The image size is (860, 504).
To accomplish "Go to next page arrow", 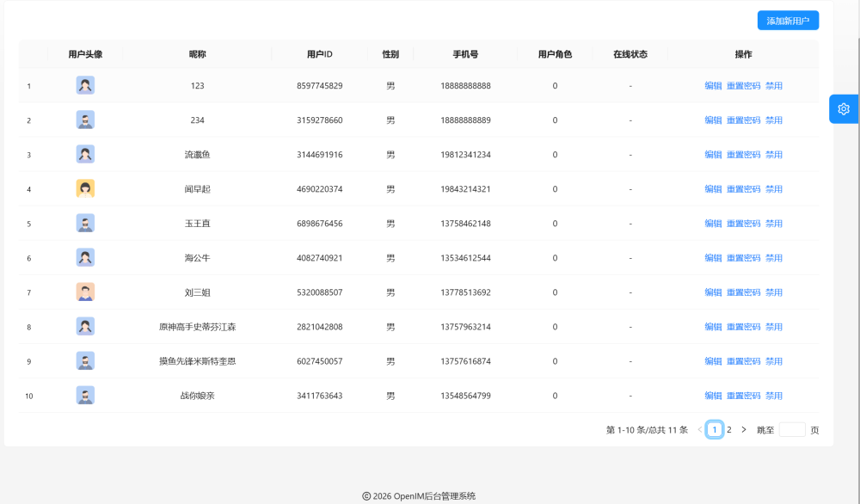I will tap(744, 429).
